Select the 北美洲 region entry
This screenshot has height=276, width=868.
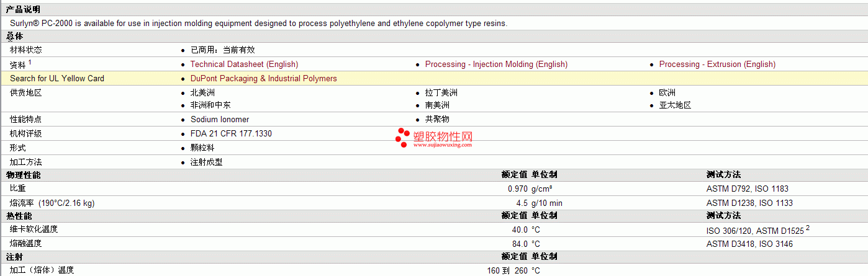tap(202, 92)
